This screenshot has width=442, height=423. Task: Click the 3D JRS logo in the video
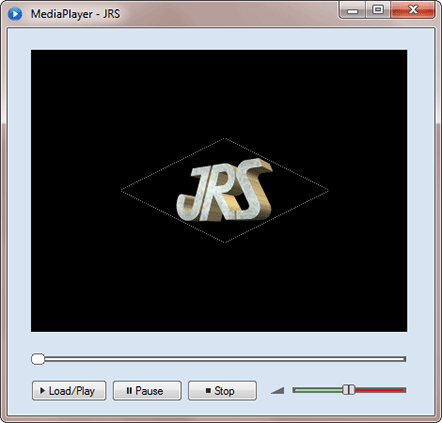click(x=225, y=190)
